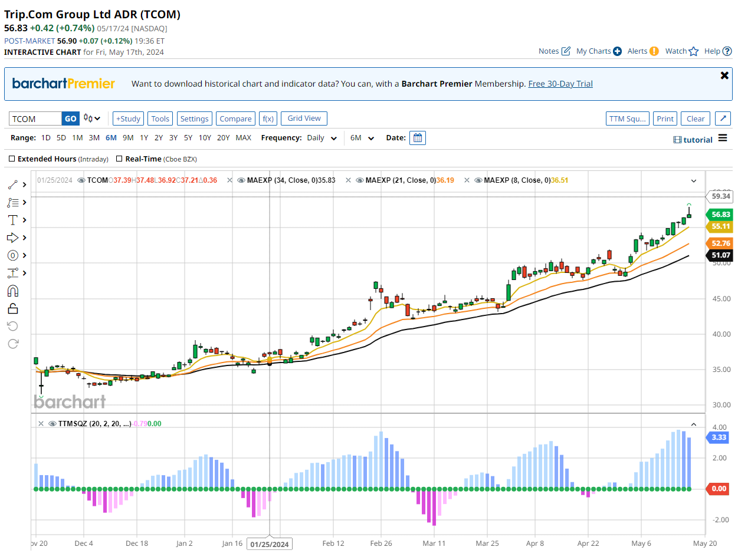Expand the arrow shape tool options
Viewport: 738px width, 560px height.
[24, 238]
